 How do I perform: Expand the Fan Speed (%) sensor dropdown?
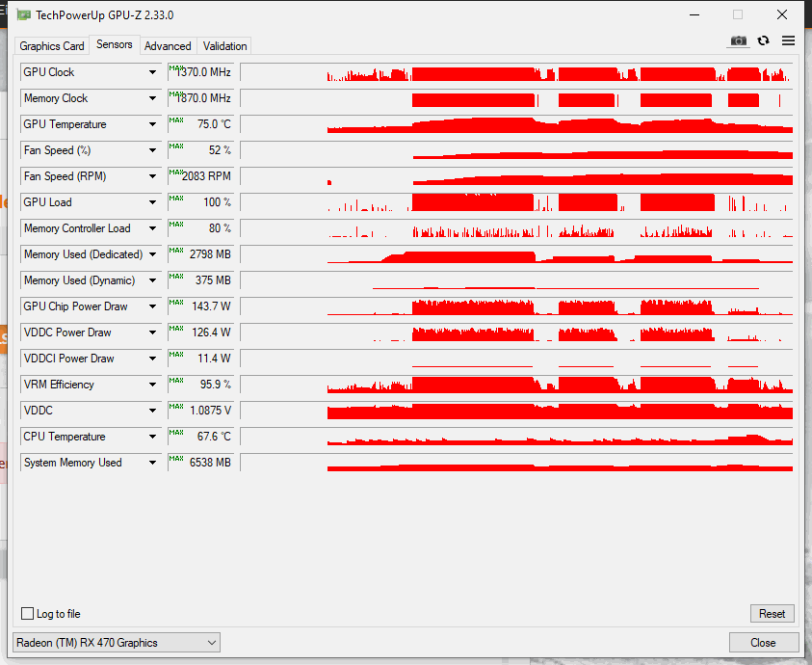[152, 150]
